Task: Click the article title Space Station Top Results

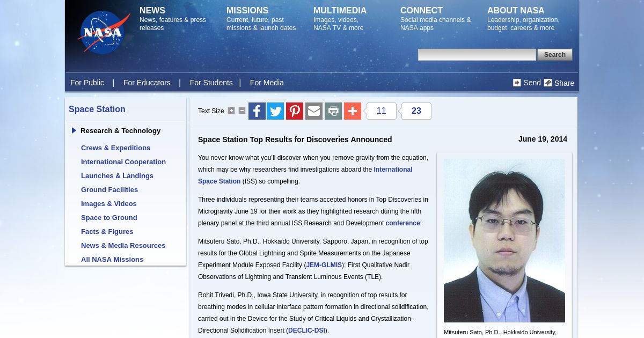Action: (295, 139)
